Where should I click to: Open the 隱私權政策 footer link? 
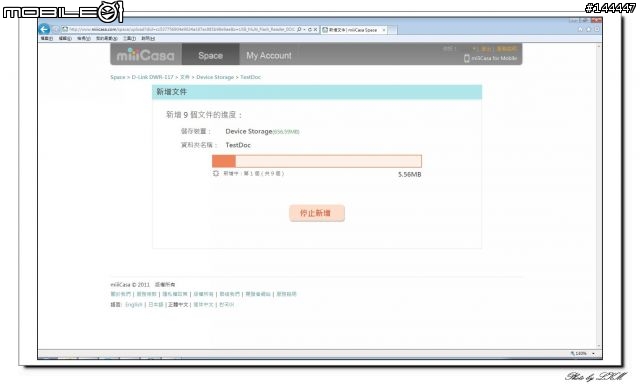175,294
